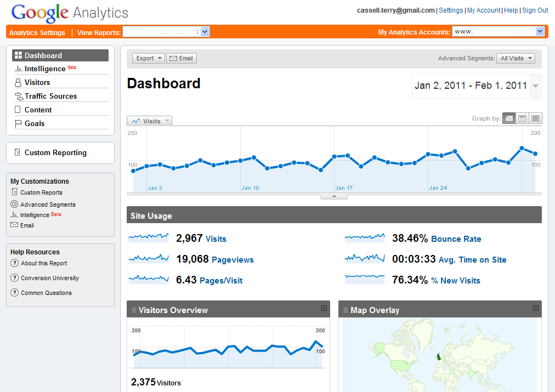Open the Visitors report via person icon
Viewport: 555px width, 392px height.
[x=18, y=82]
